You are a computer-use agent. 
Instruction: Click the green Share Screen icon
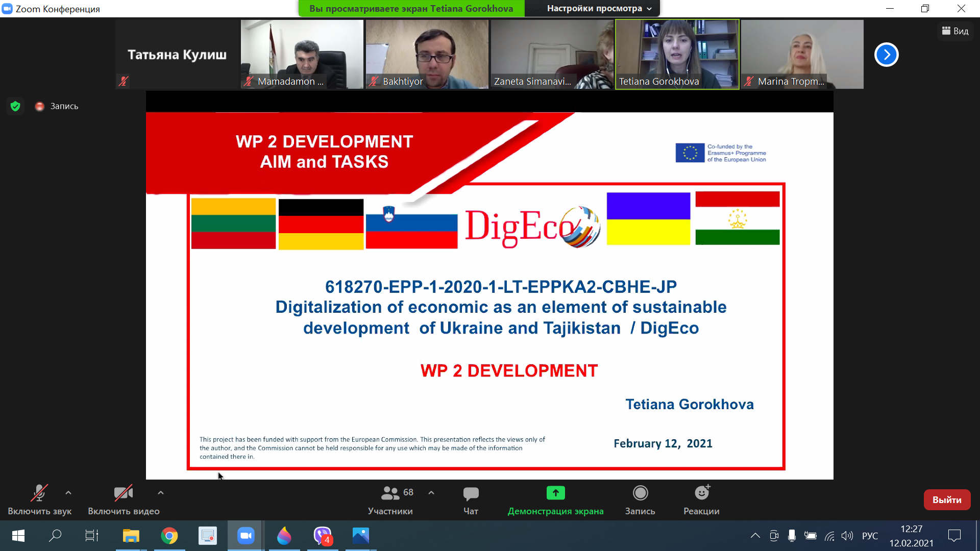tap(555, 493)
